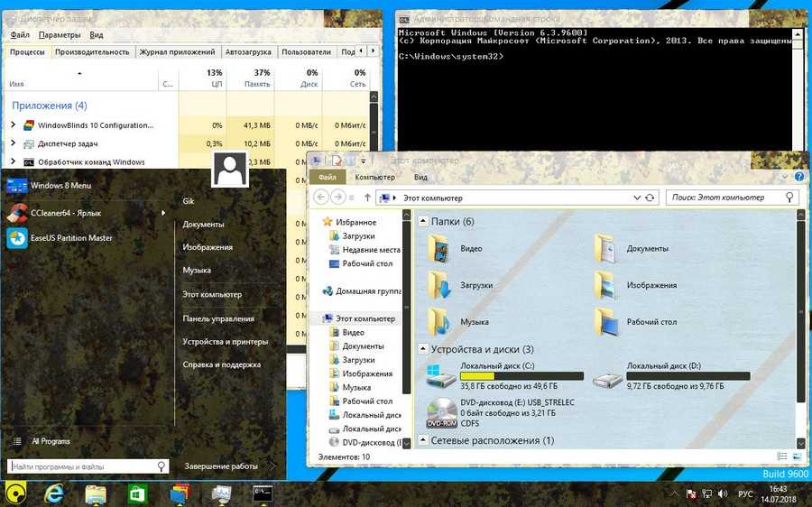Expand the WindowBlinds 10 Configuration process

[13, 125]
